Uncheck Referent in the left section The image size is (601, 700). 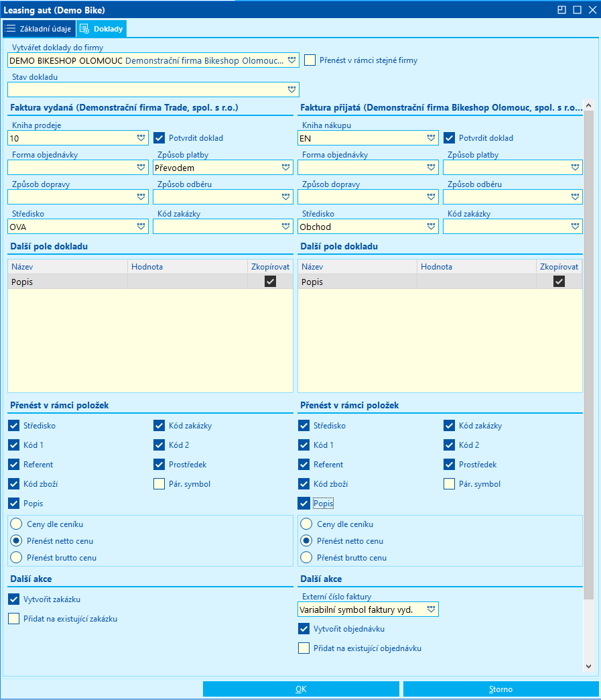point(14,464)
